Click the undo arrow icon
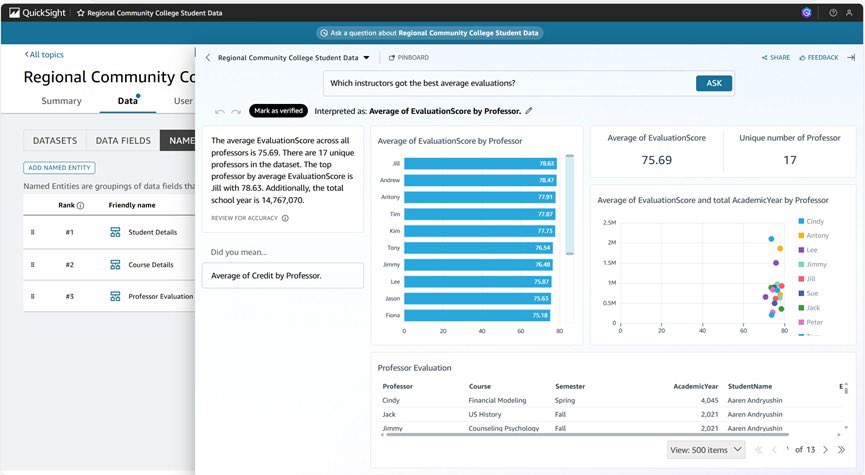 click(x=220, y=111)
